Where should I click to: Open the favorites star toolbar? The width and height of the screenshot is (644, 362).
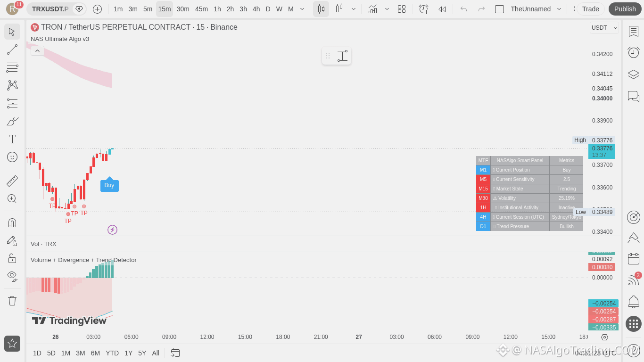tap(12, 344)
